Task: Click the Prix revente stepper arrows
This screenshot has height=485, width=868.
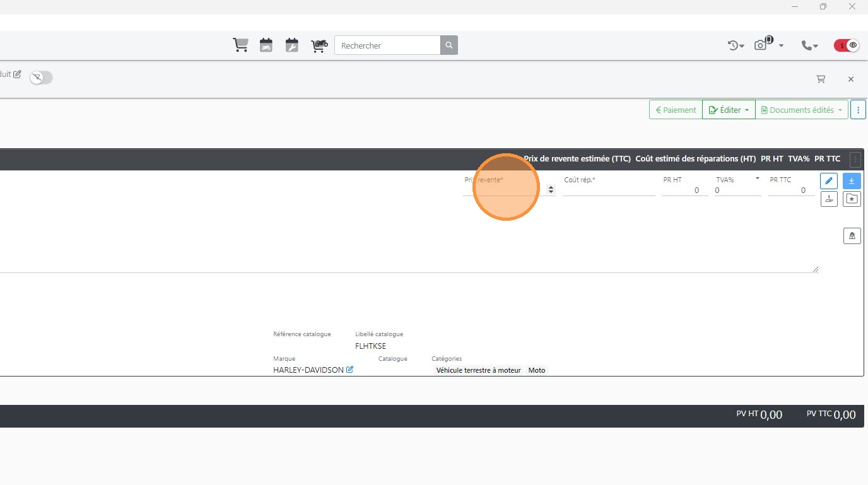Action: (x=551, y=190)
